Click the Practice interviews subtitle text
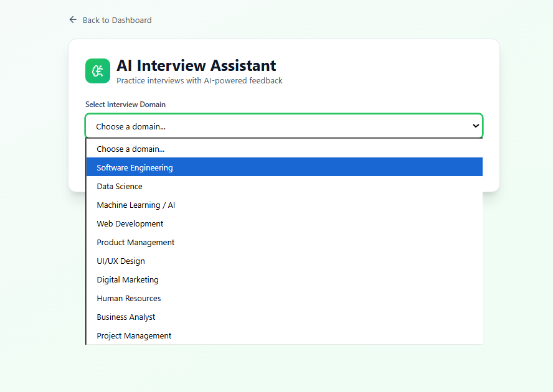The image size is (553, 392). click(x=199, y=80)
